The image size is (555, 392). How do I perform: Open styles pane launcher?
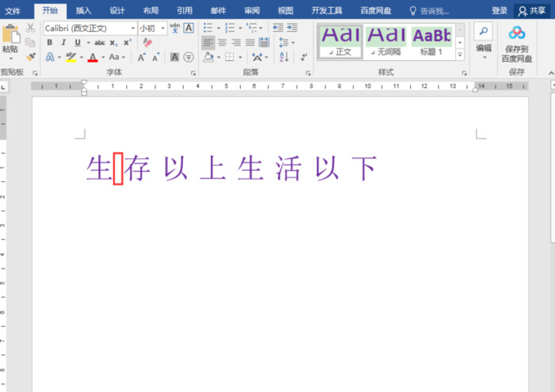(x=464, y=73)
